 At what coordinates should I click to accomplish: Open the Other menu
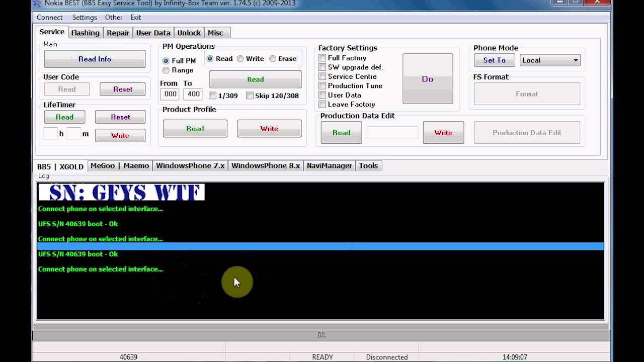(x=114, y=17)
